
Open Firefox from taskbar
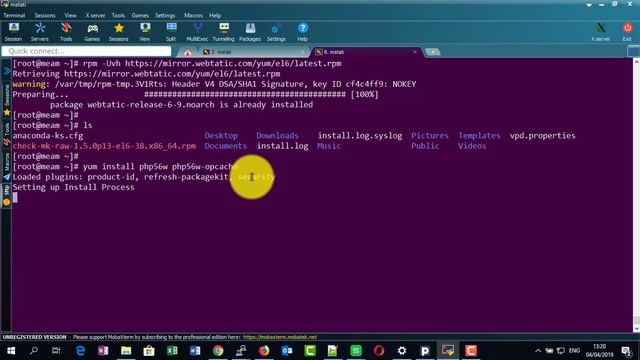coord(264,351)
